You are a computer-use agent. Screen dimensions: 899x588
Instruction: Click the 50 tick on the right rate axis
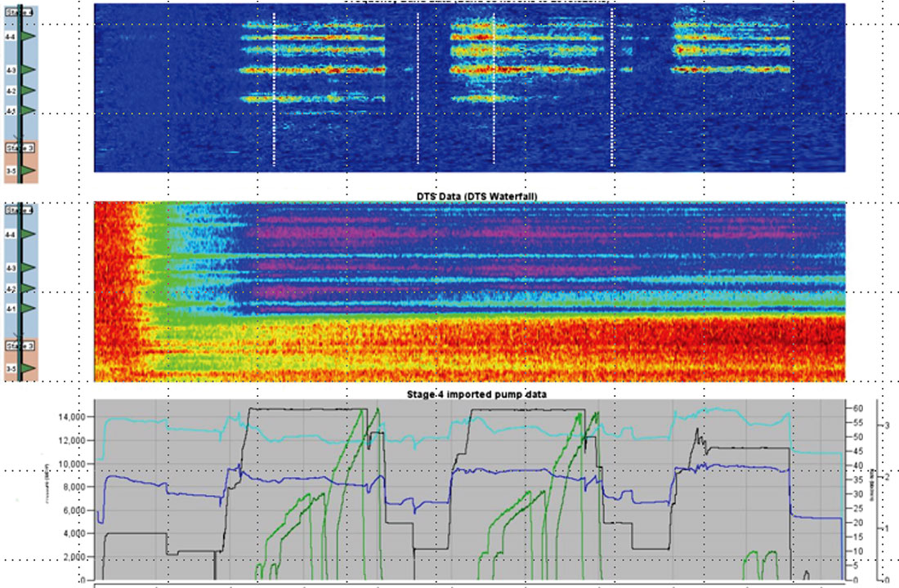pos(857,437)
